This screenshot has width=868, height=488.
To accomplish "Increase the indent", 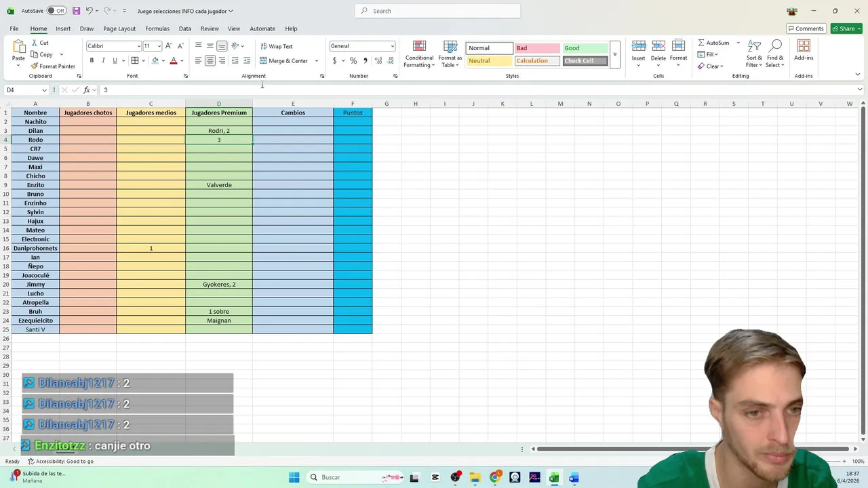I will 246,60.
